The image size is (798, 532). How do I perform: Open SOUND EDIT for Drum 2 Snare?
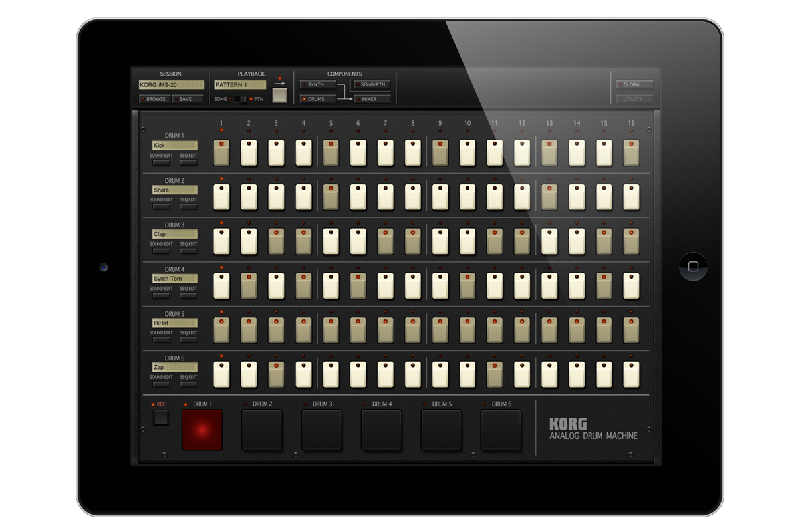tap(161, 206)
